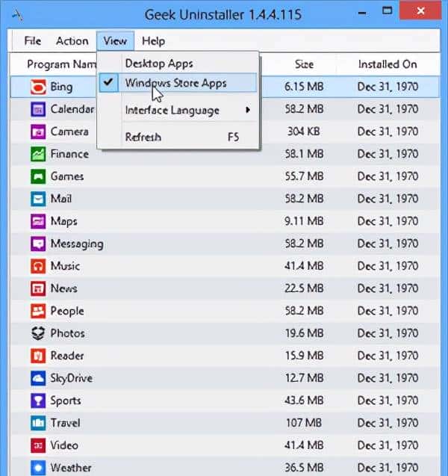The width and height of the screenshot is (448, 476).
Task: Click the Mail envelope icon
Action: pos(38,199)
